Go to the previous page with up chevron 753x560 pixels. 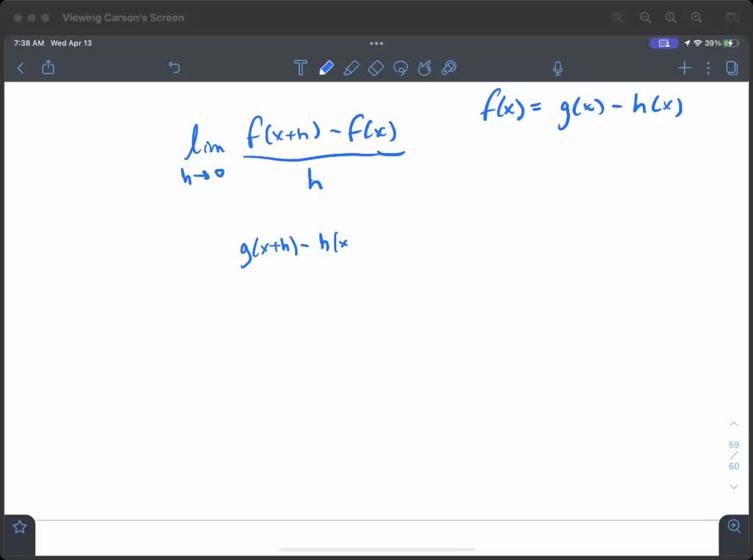[x=733, y=423]
